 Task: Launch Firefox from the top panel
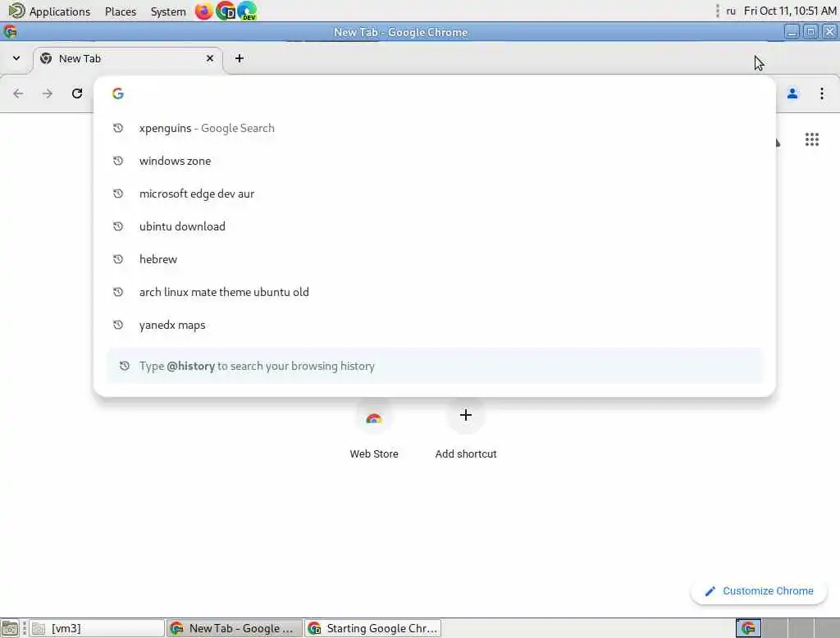pyautogui.click(x=204, y=11)
